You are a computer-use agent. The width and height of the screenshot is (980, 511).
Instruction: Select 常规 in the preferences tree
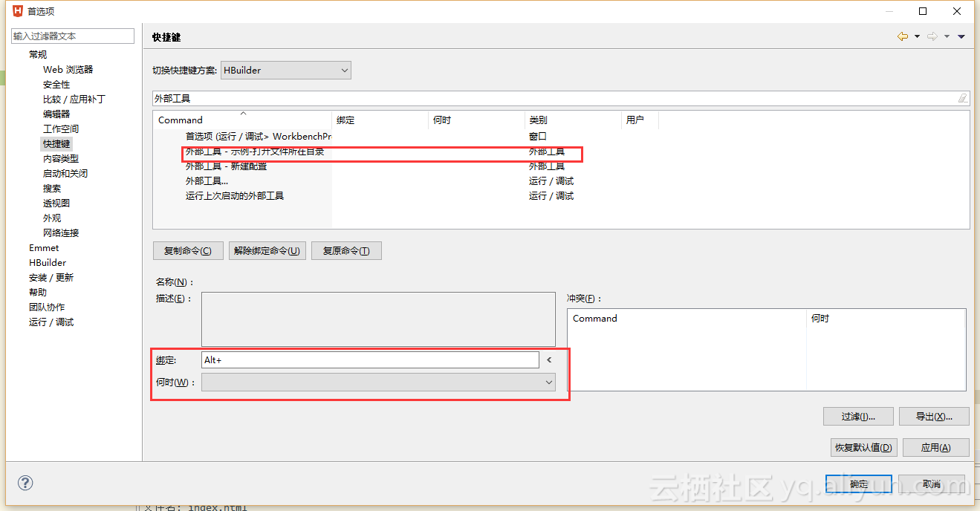point(38,54)
